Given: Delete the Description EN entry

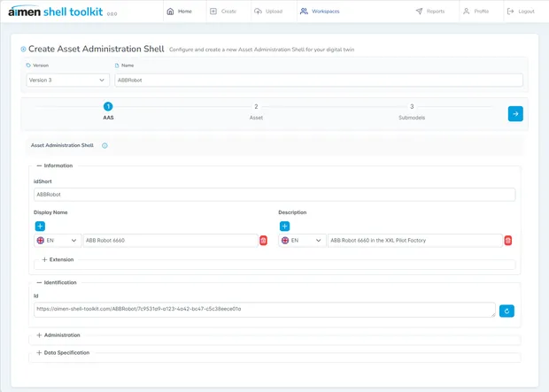Looking at the screenshot, I should coord(507,241).
